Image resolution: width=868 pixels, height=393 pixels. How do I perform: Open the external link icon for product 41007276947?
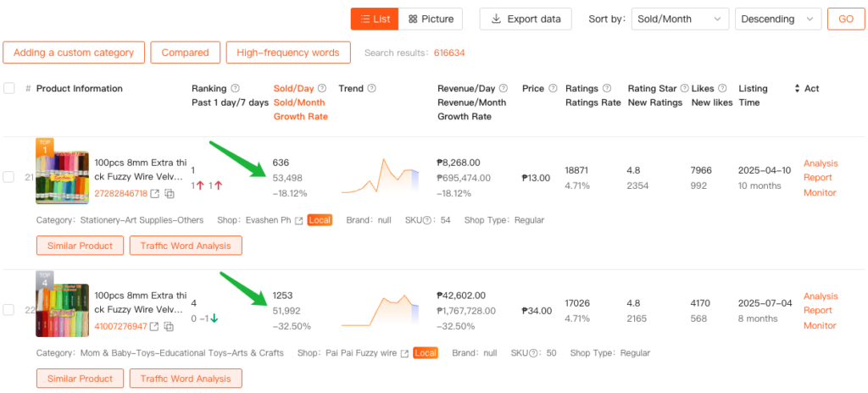155,327
